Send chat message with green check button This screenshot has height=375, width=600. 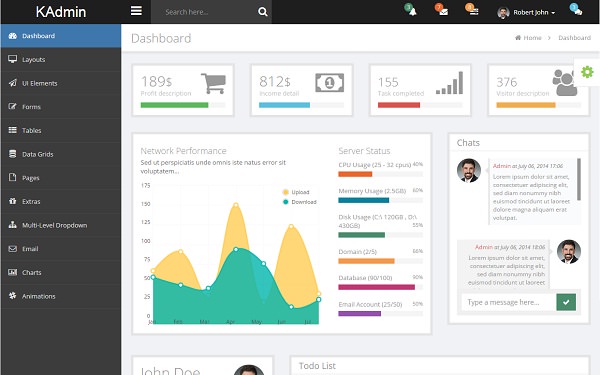click(x=566, y=302)
